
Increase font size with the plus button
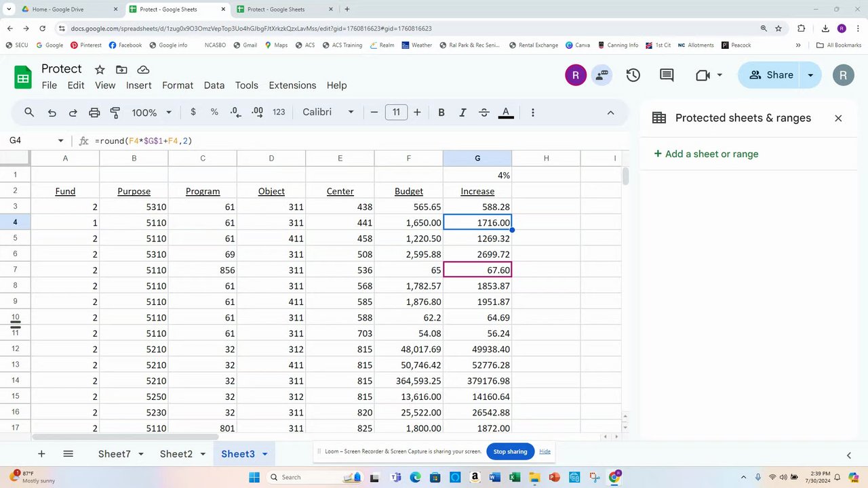417,113
